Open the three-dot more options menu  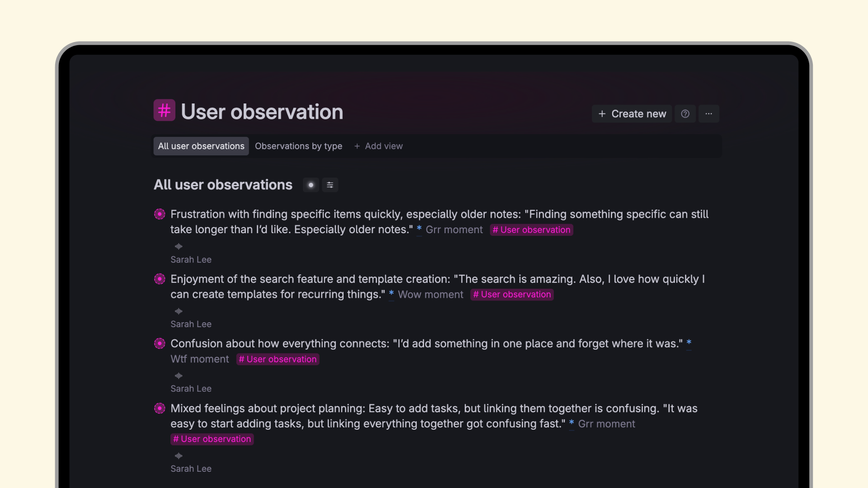click(x=708, y=114)
